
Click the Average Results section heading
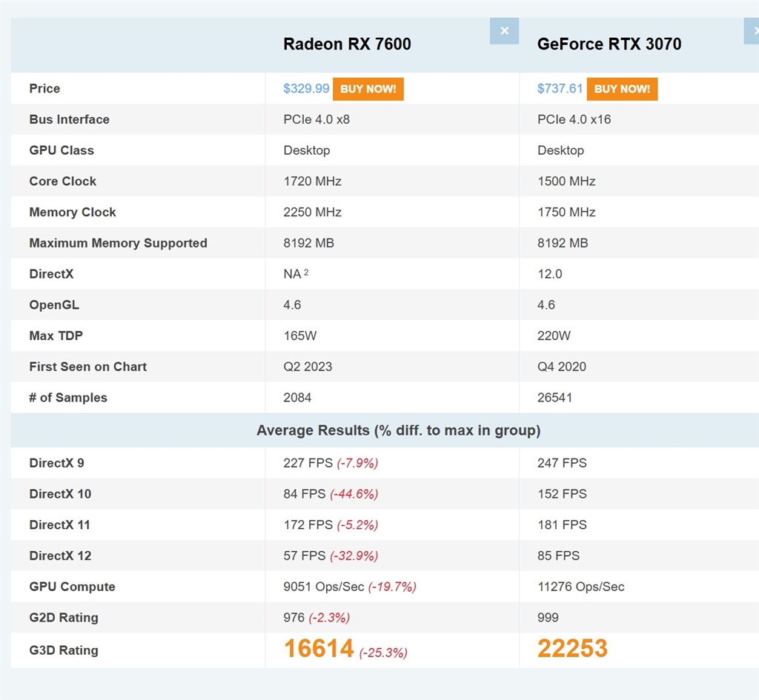[x=398, y=430]
